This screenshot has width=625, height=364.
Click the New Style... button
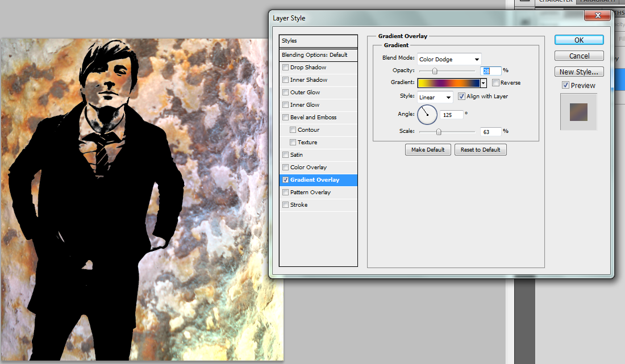[579, 72]
